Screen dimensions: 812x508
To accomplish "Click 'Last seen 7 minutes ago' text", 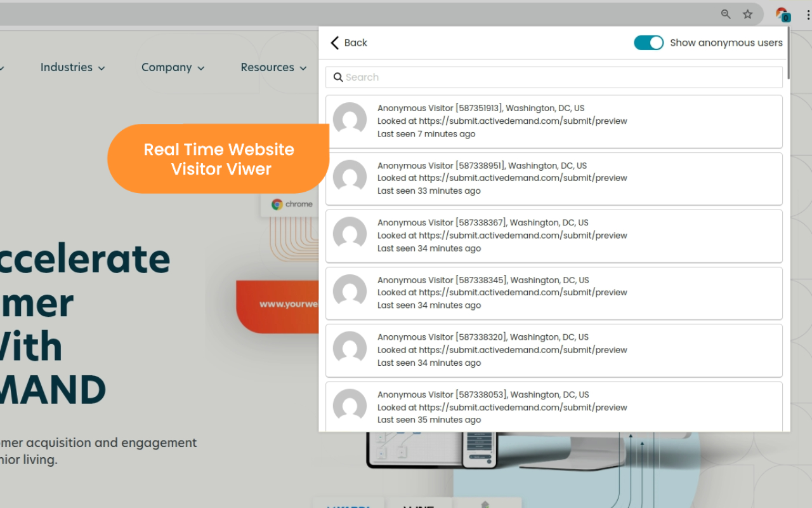I will pos(426,134).
